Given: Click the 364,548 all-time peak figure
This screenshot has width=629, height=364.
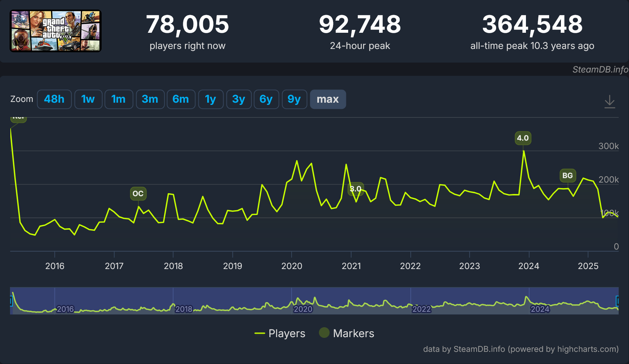Looking at the screenshot, I should pos(532,24).
